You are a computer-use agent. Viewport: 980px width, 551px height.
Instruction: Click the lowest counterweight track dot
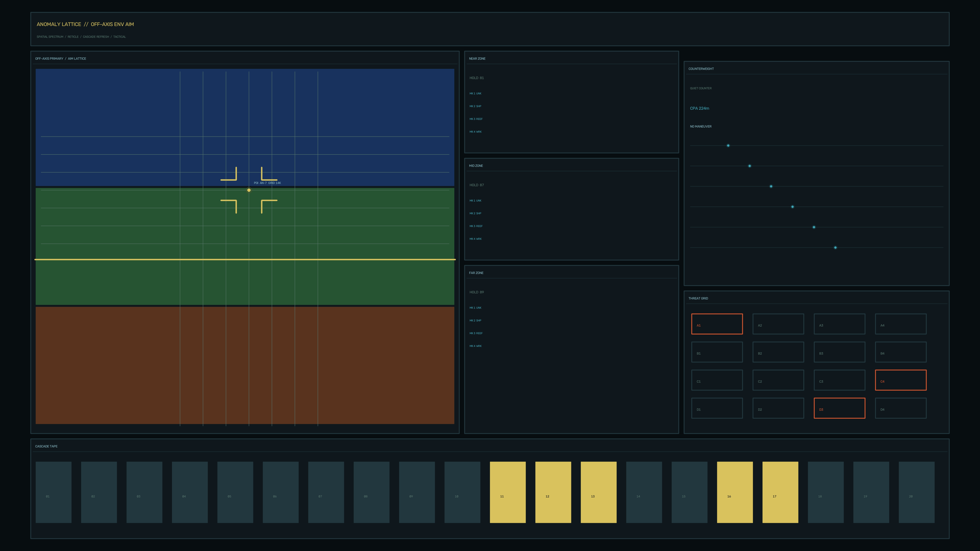tap(836, 247)
